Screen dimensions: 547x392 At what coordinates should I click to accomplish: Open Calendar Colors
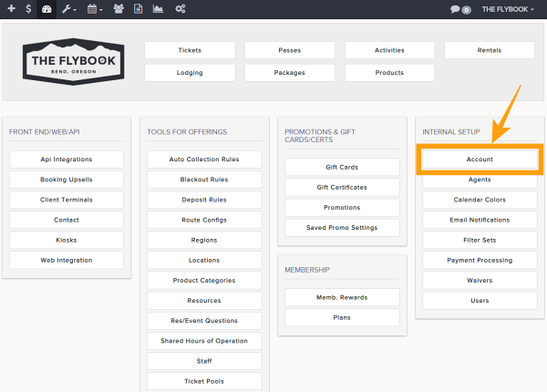coord(480,200)
